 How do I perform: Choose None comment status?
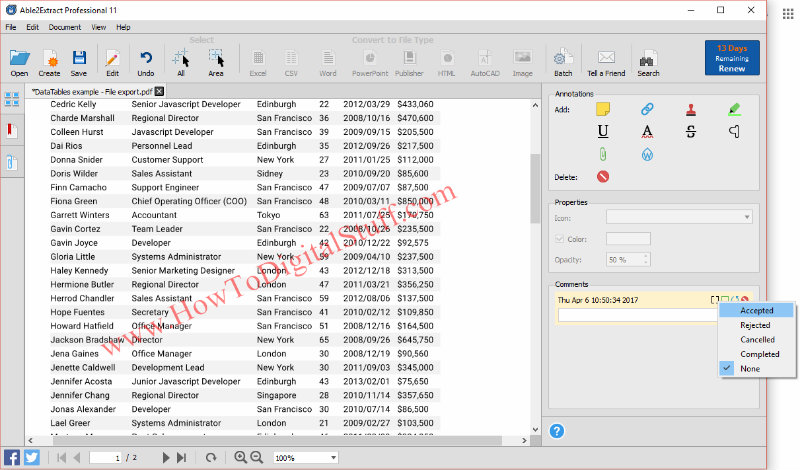756,368
